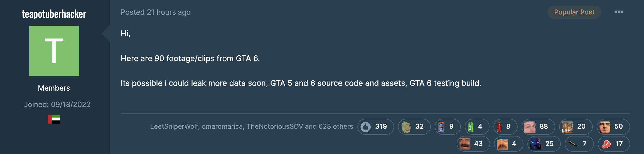Select the orange can reaction showing 9

pos(448,127)
